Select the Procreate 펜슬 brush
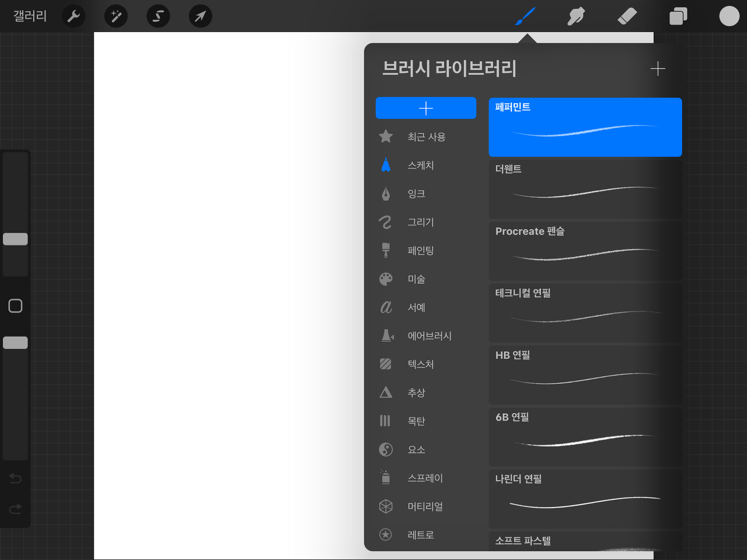The image size is (747, 560). (585, 251)
